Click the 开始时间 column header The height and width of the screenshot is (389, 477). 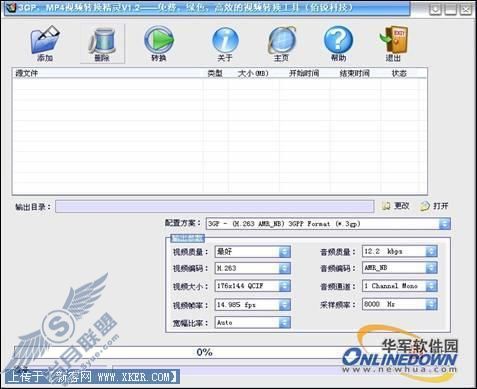(x=304, y=73)
